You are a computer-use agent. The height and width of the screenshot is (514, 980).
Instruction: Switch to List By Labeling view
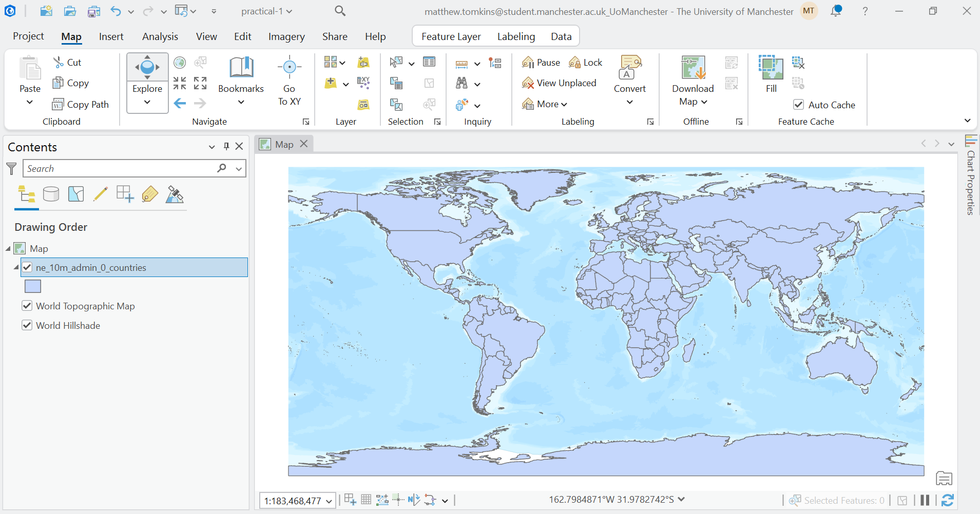pos(150,194)
